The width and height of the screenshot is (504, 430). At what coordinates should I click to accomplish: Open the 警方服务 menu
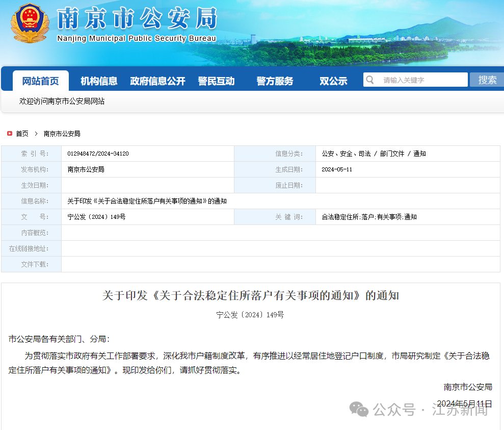pos(275,80)
